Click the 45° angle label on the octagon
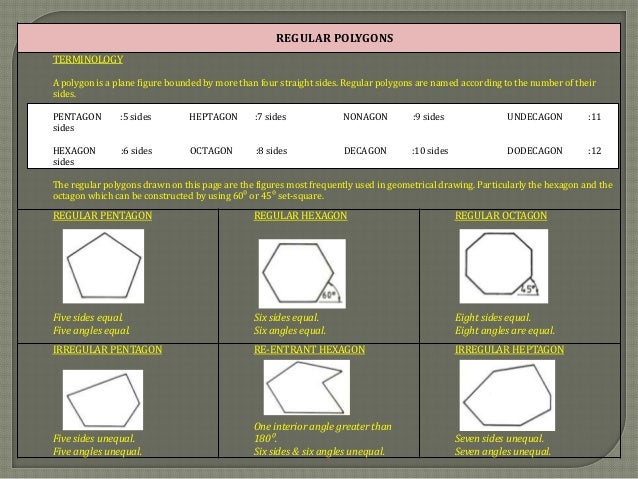 (x=529, y=289)
